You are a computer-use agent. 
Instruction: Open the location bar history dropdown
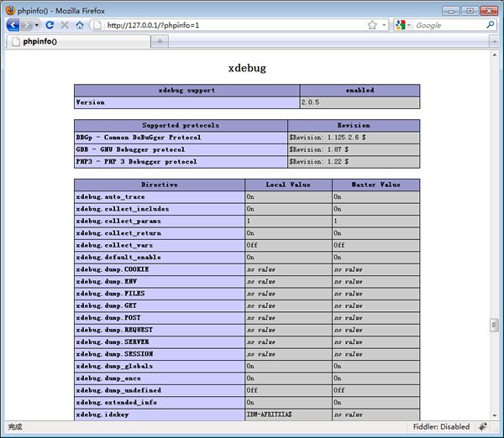[x=384, y=25]
